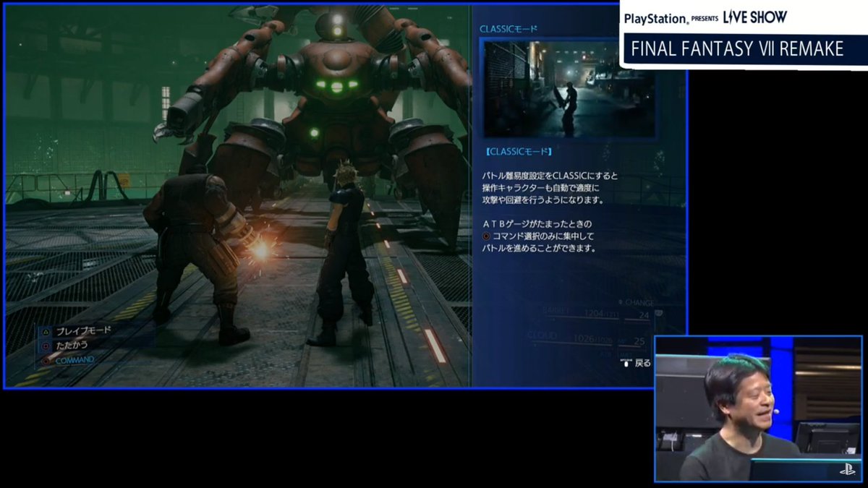The width and height of the screenshot is (868, 488).
Task: Click the line バトル難易度設定をCLASSICにすると
Action: (x=550, y=177)
